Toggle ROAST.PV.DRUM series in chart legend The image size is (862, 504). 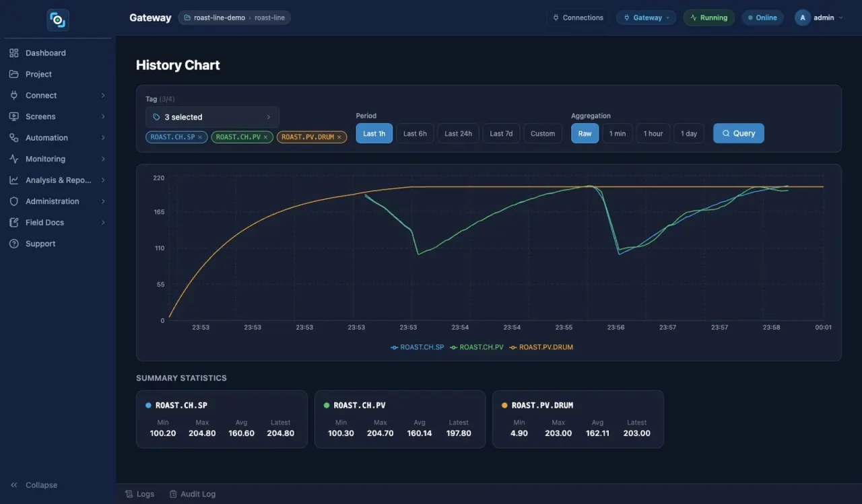tap(541, 347)
